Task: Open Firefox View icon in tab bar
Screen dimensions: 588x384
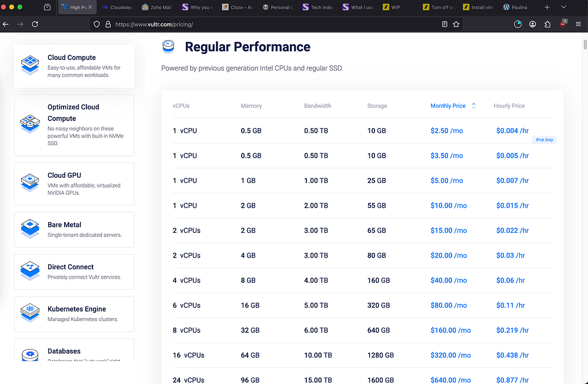Action: pos(47,7)
